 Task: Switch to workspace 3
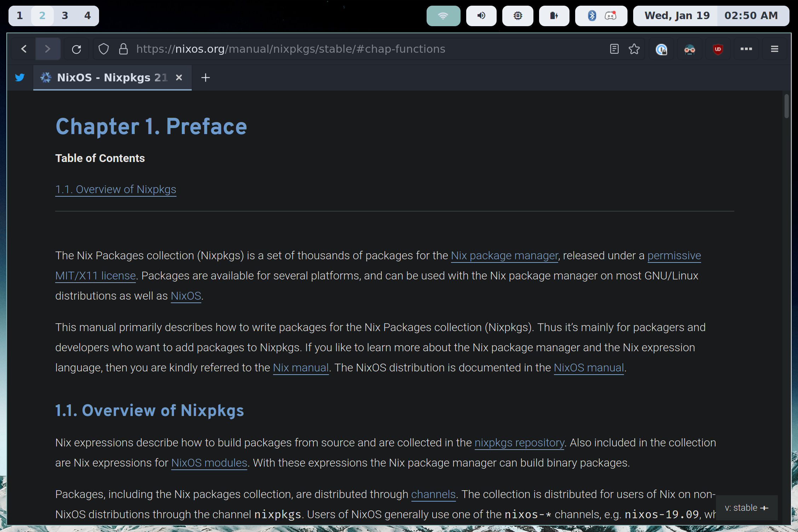click(65, 16)
